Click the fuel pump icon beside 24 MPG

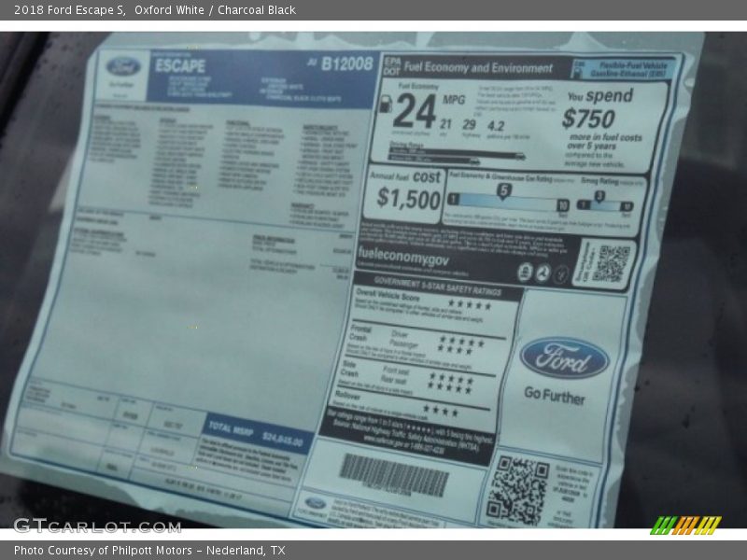click(x=386, y=104)
